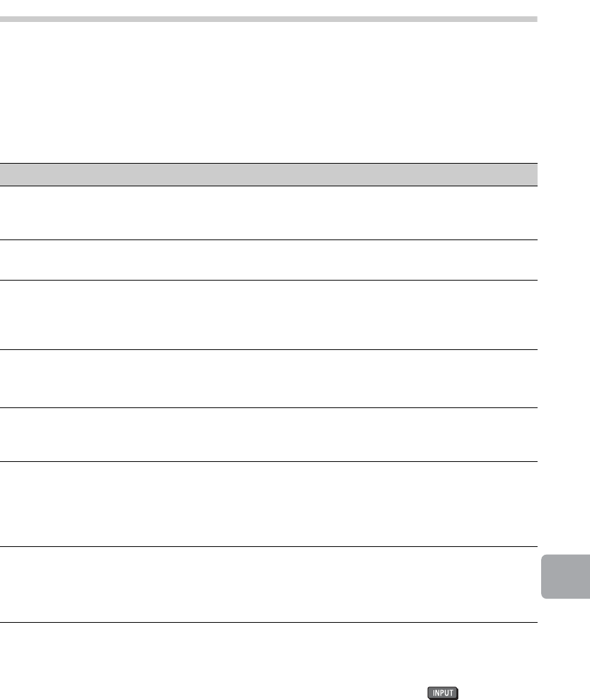Select the second empty table row

coord(268,259)
